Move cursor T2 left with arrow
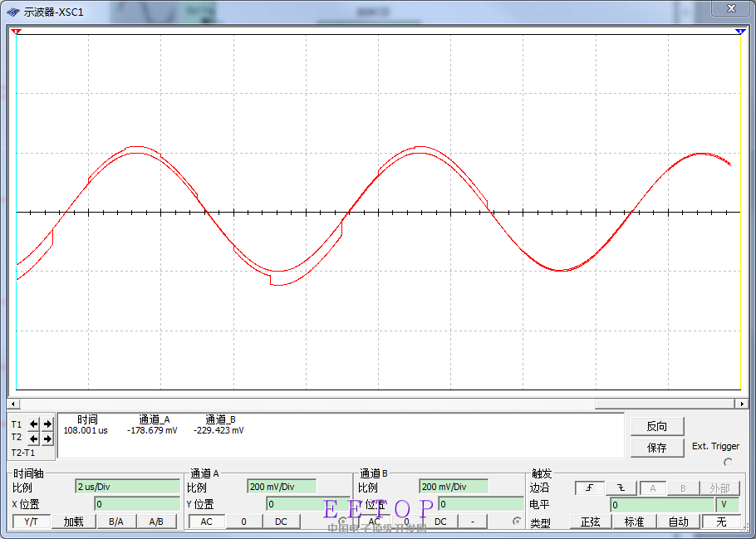 coord(34,439)
